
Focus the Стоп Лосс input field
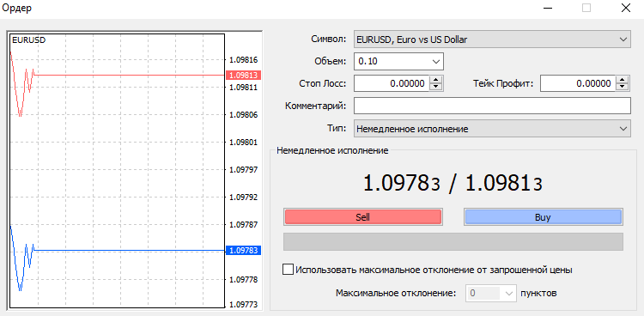pos(392,83)
